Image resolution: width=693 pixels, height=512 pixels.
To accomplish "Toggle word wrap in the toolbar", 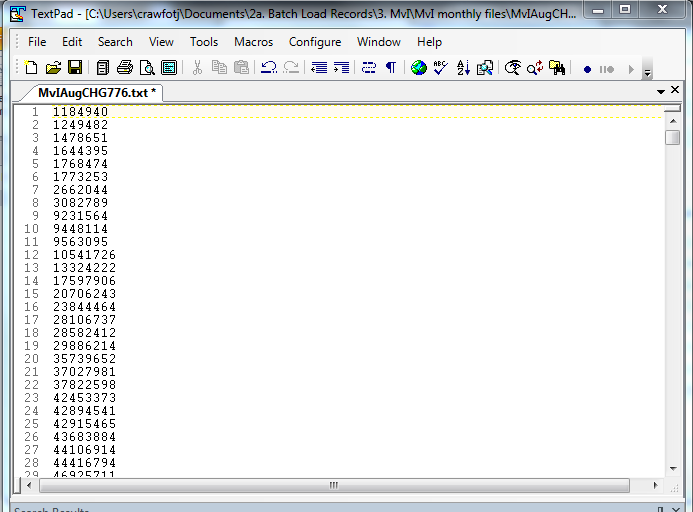I will [x=368, y=68].
